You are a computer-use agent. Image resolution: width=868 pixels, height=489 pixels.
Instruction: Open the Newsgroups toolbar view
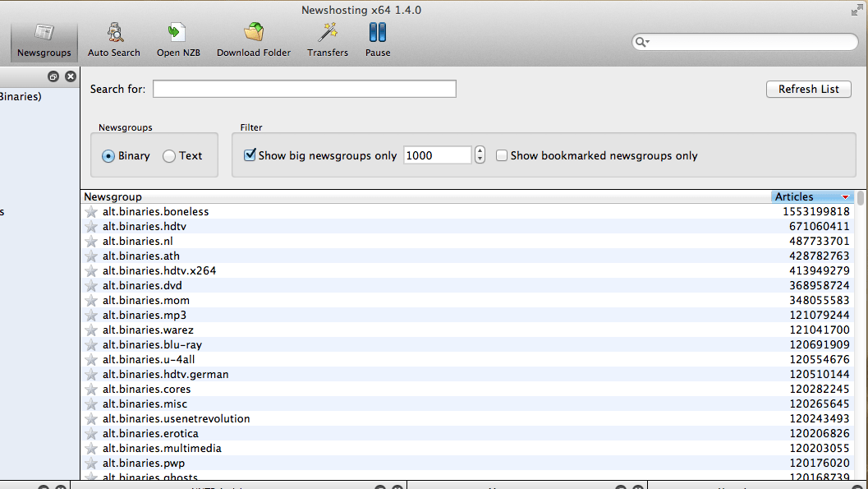[x=44, y=41]
